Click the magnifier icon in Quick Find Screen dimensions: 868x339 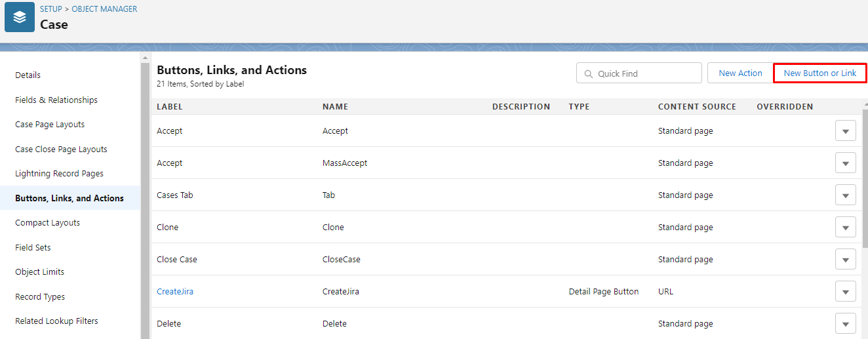(x=588, y=74)
